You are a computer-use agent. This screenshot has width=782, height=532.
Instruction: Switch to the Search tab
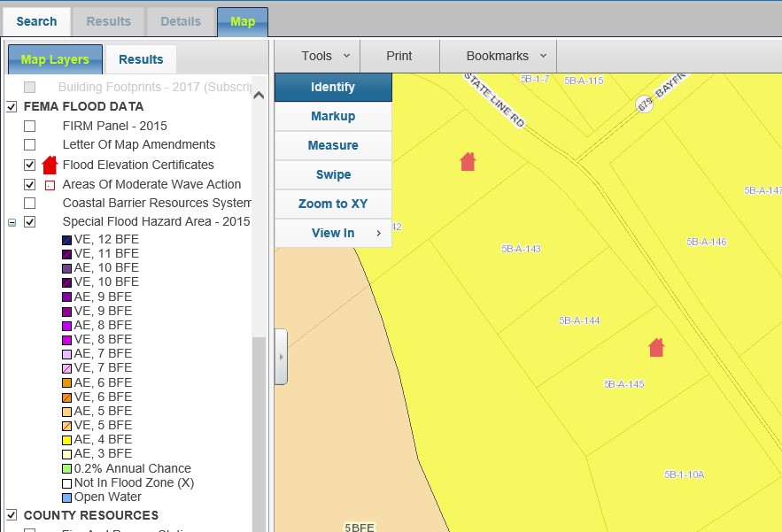(x=36, y=21)
